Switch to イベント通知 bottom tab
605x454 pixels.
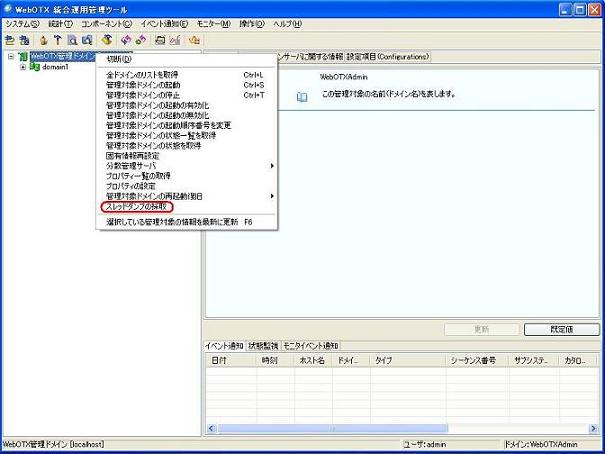[x=224, y=346]
